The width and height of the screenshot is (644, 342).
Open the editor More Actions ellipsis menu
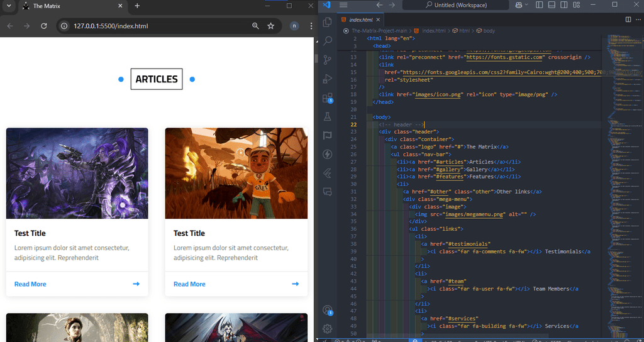click(x=638, y=19)
